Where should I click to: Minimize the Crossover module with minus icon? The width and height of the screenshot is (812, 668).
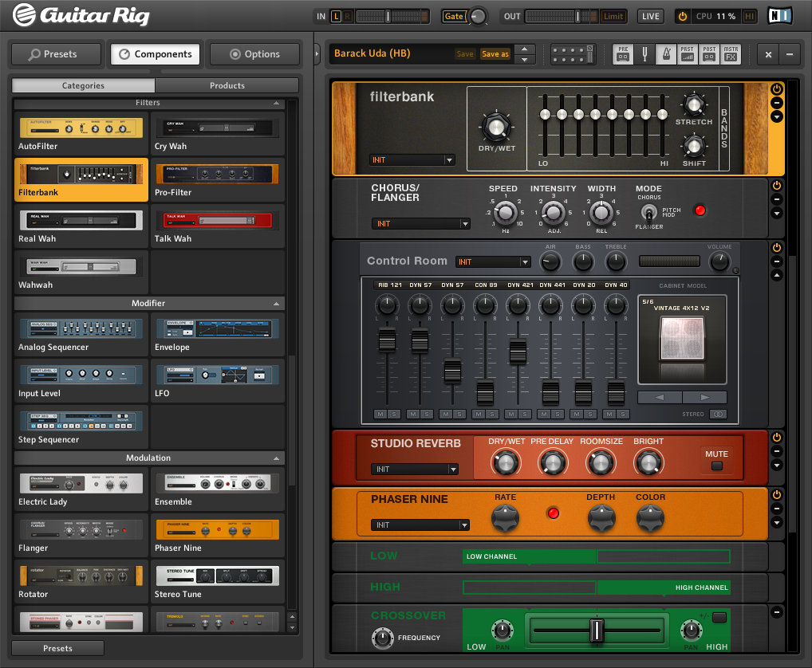click(x=776, y=612)
